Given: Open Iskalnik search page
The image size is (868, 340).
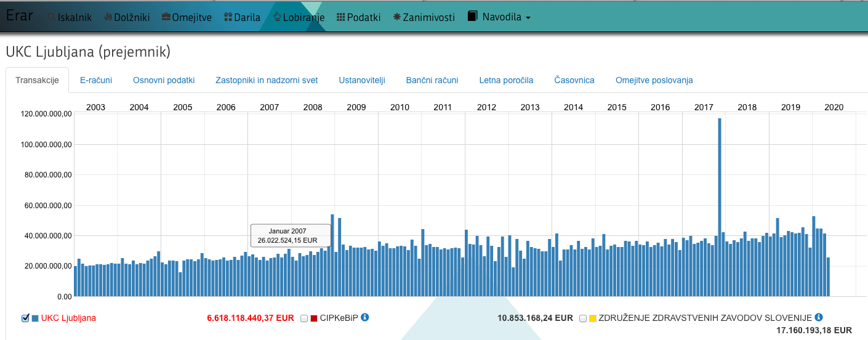Looking at the screenshot, I should click(x=70, y=17).
